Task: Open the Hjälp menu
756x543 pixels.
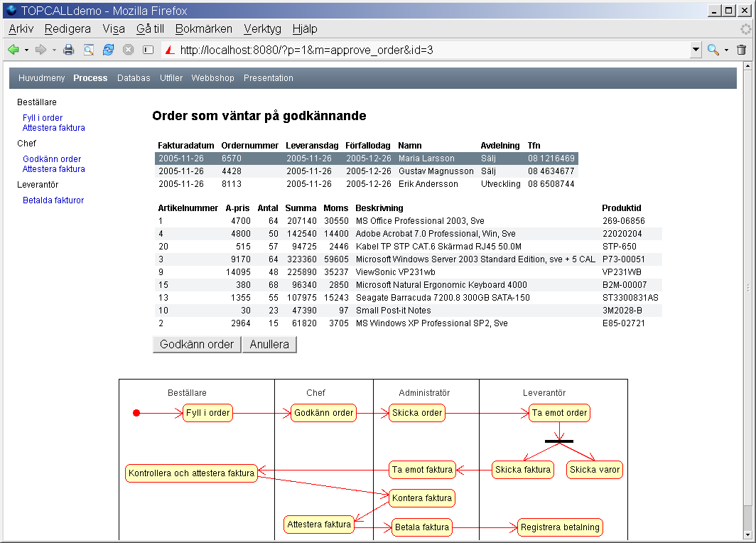Action: click(x=305, y=29)
